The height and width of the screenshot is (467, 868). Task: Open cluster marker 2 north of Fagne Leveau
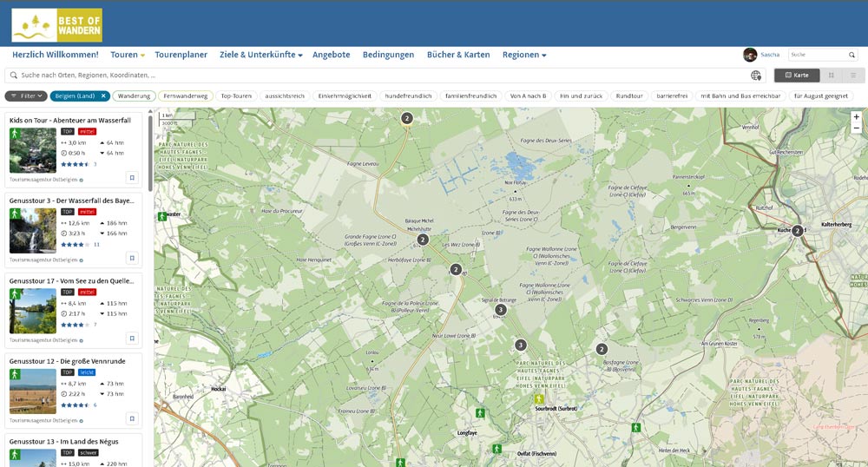407,118
